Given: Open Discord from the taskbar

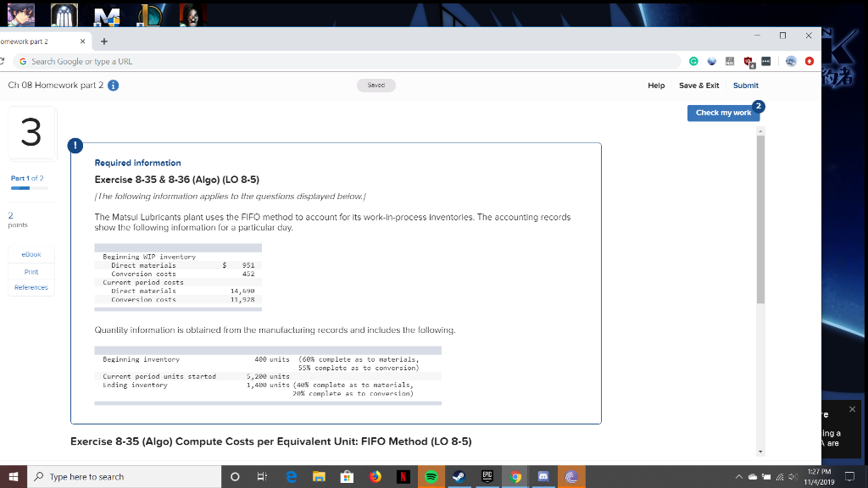Looking at the screenshot, I should [542, 476].
